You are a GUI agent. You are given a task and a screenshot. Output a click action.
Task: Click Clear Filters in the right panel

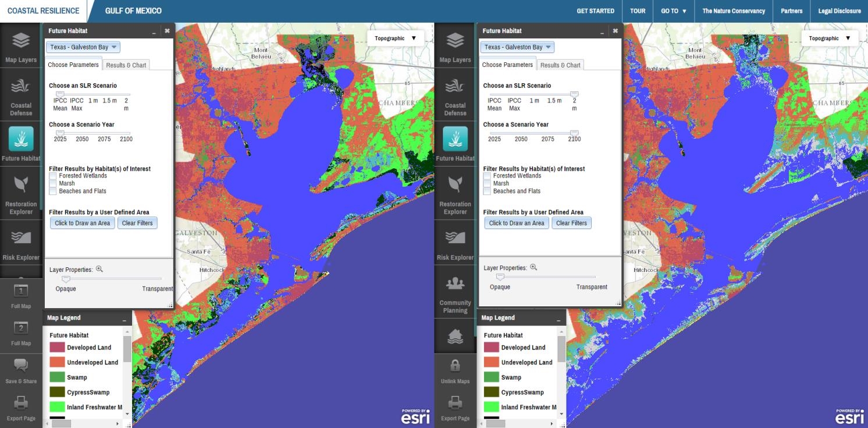pos(571,223)
